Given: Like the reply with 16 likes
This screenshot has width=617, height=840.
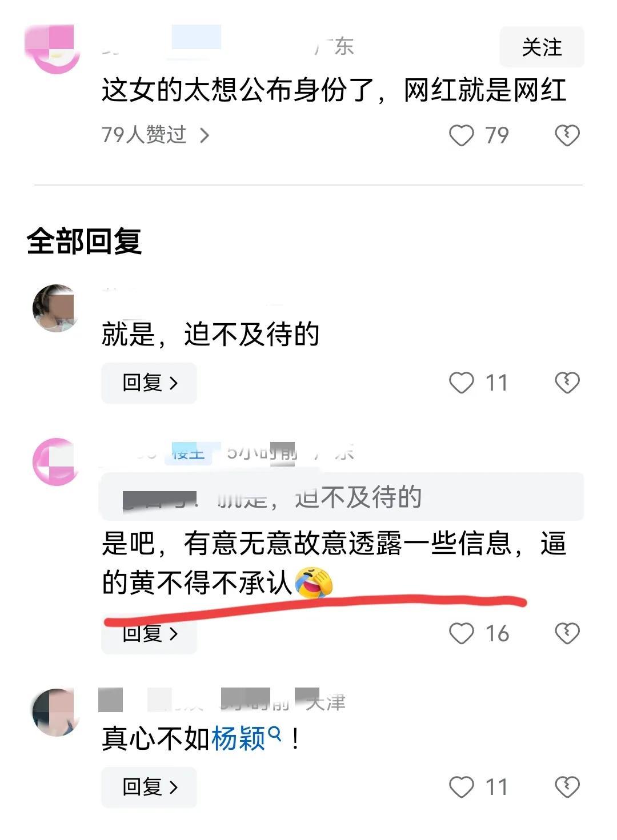Looking at the screenshot, I should [x=462, y=633].
